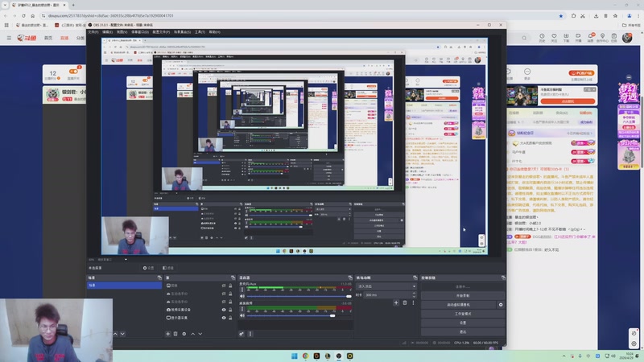Click Studio Mode (工作室模式) button

pyautogui.click(x=462, y=314)
